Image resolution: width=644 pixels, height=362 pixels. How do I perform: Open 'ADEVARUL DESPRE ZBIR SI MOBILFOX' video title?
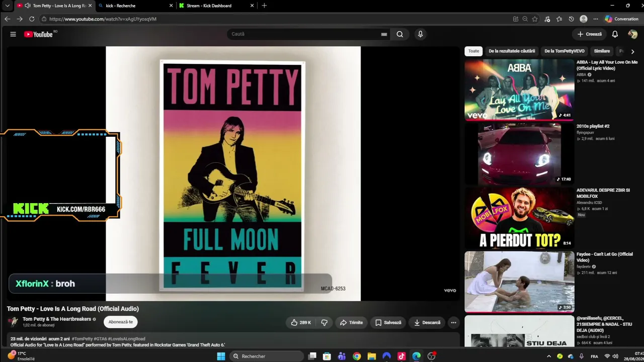point(603,193)
